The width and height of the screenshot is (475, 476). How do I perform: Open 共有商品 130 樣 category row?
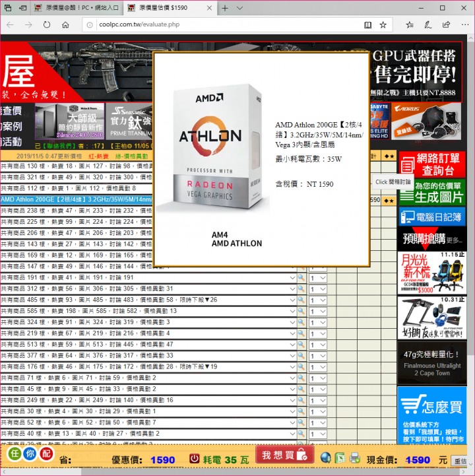click(77, 166)
